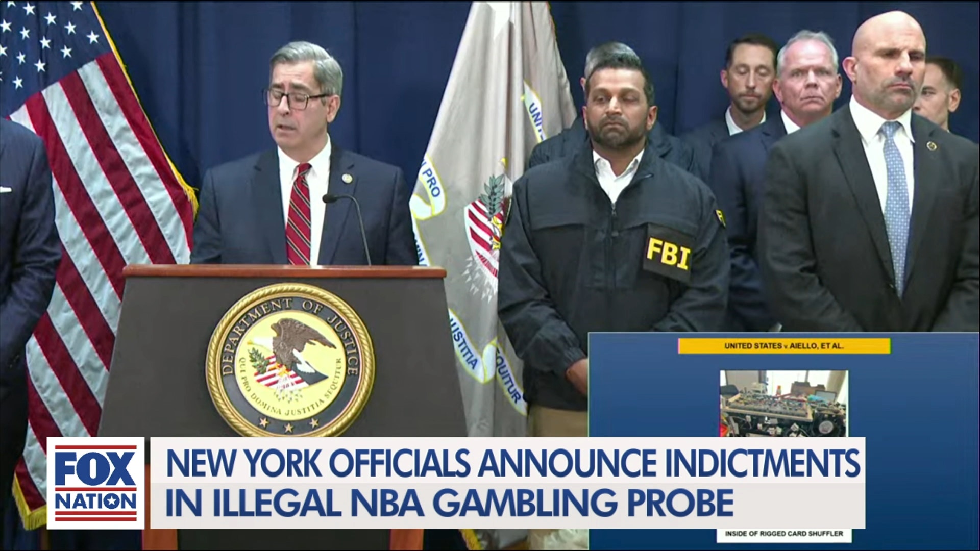Click the 'United States v Aiello, et al.' title bar
This screenshot has height=551, width=980.
coord(784,346)
